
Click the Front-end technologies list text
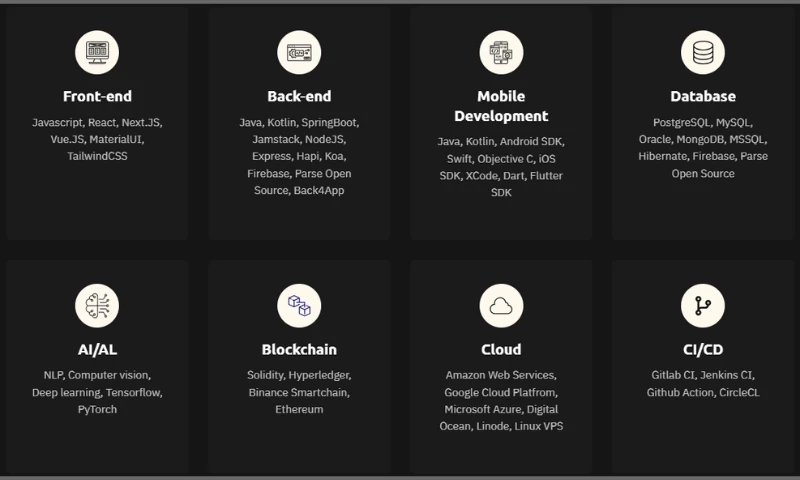[x=97, y=139]
